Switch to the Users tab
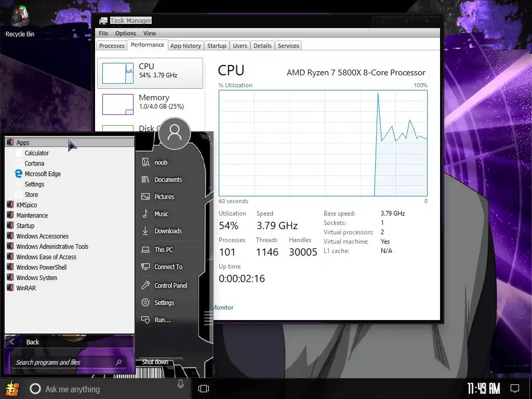532x399 pixels. click(x=240, y=46)
